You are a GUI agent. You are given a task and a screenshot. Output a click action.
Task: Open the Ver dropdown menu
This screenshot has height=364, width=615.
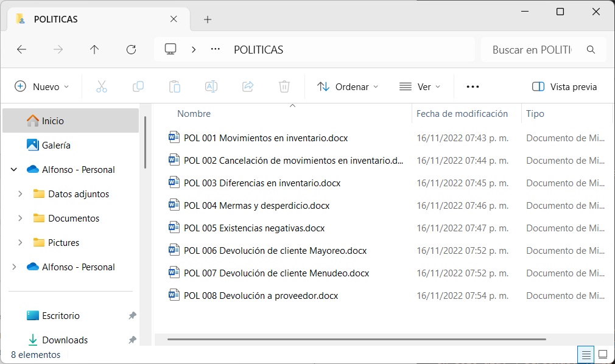420,87
